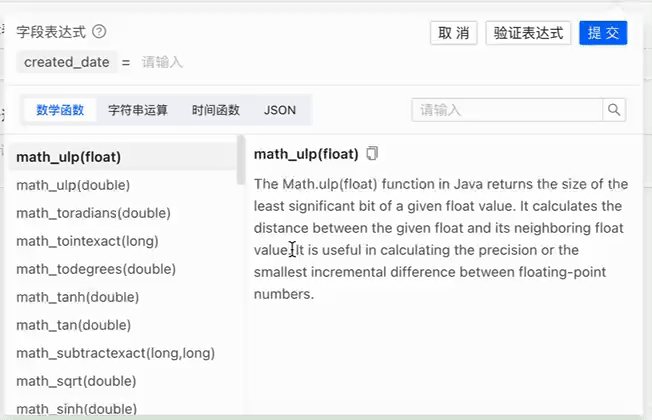Focus the function search box
Screen dimensions: 652x420
coord(507,110)
